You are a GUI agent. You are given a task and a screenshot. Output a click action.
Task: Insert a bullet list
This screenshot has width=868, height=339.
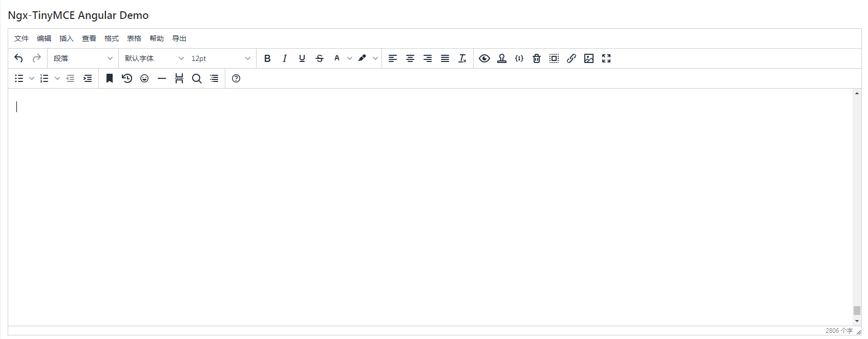[x=19, y=78]
